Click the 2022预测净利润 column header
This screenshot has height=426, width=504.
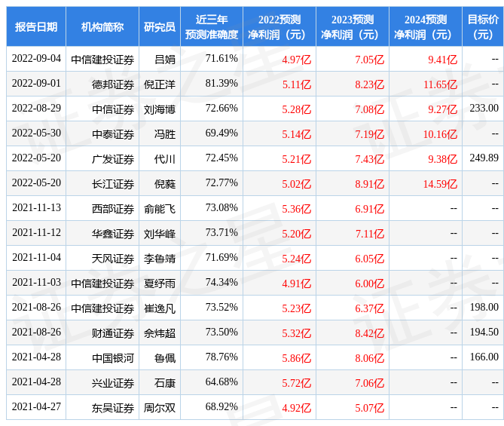click(x=279, y=26)
